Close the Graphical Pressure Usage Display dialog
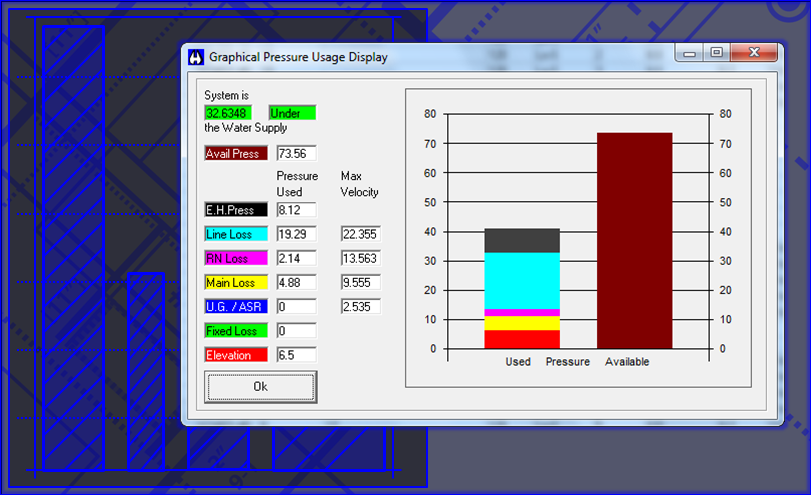This screenshot has width=811, height=495. coord(753,53)
